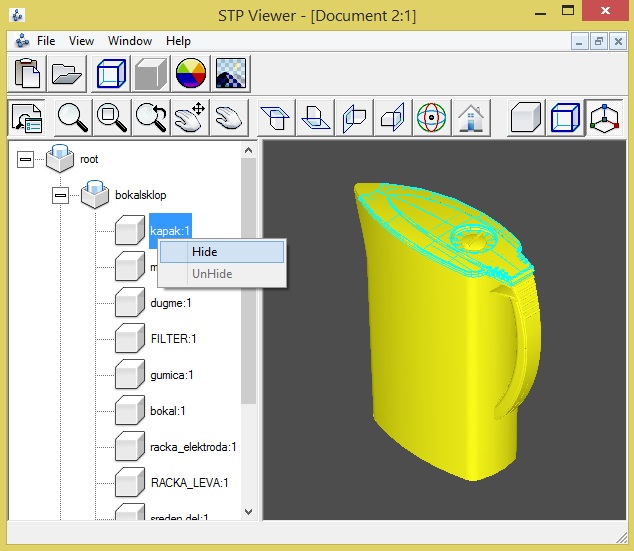The image size is (634, 551).
Task: Choose Hide from the context menu
Action: pos(222,252)
